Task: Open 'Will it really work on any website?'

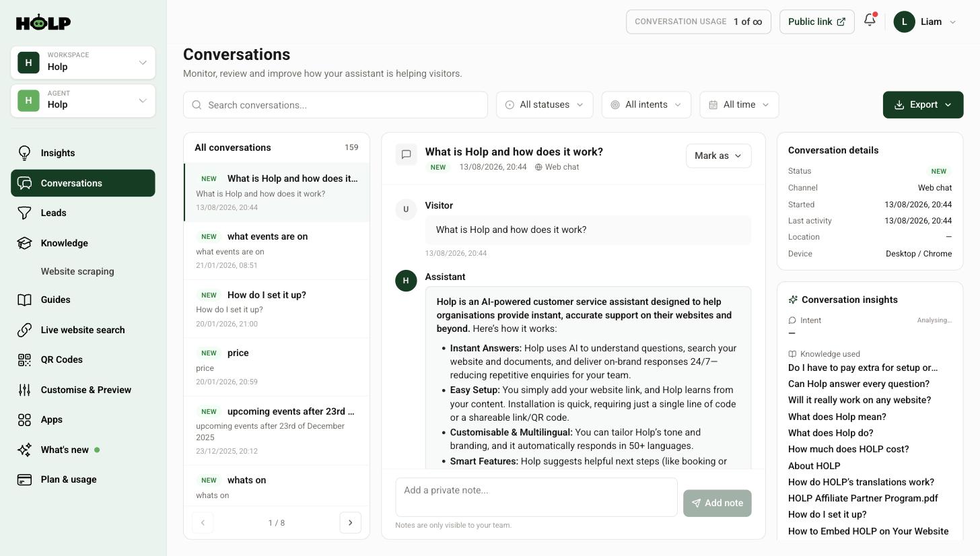Action: coord(860,400)
